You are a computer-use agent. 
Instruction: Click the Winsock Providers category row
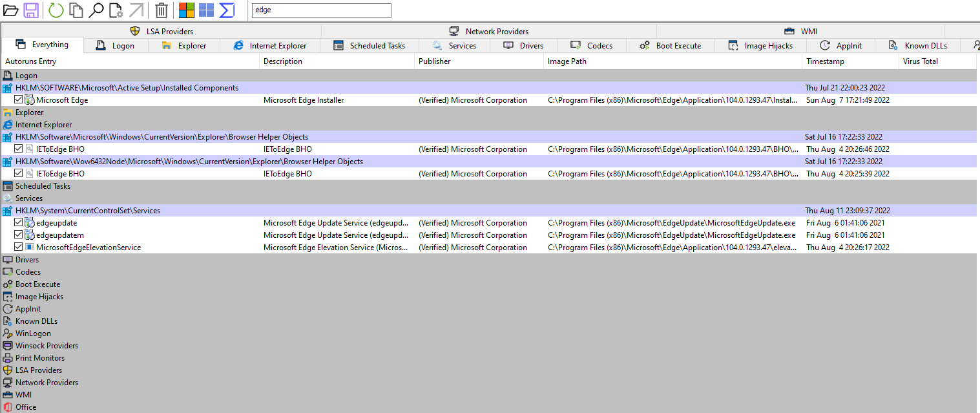489,346
